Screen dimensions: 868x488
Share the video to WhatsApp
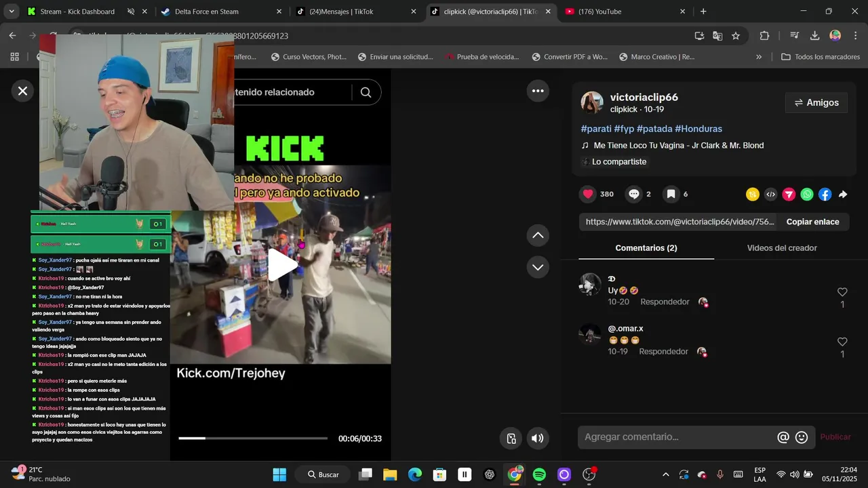pos(806,195)
